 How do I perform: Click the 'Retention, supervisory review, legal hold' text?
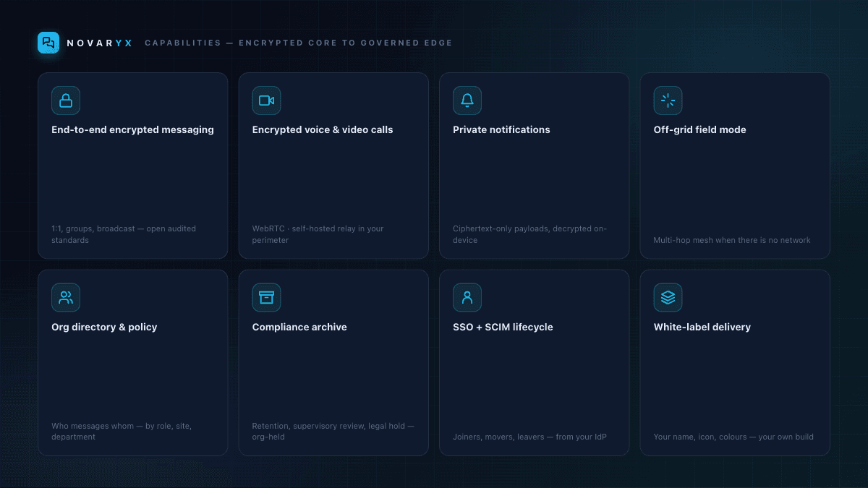(333, 431)
